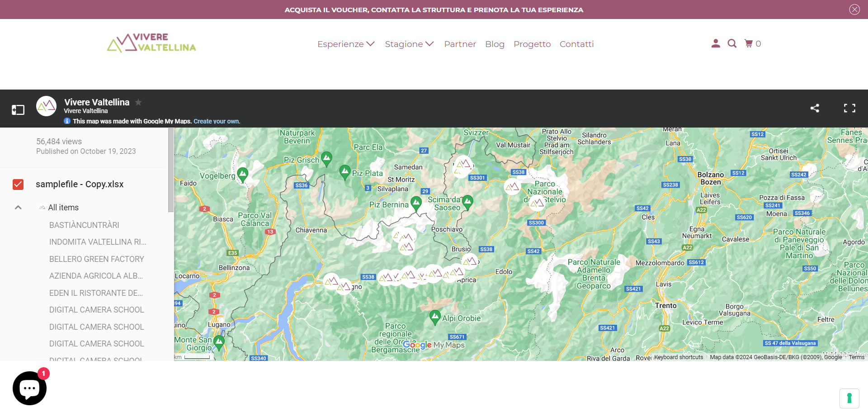The height and width of the screenshot is (417, 868).
Task: Open the Progetto menu item
Action: click(532, 44)
